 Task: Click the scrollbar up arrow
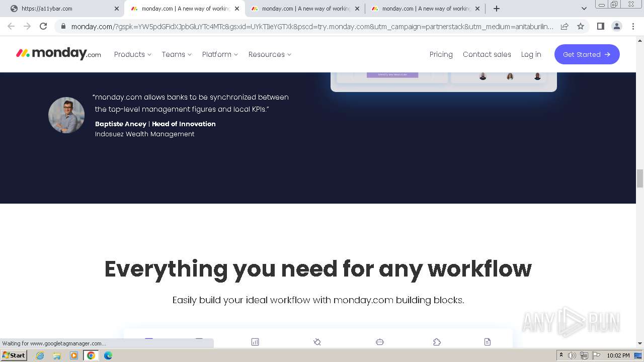click(x=640, y=40)
